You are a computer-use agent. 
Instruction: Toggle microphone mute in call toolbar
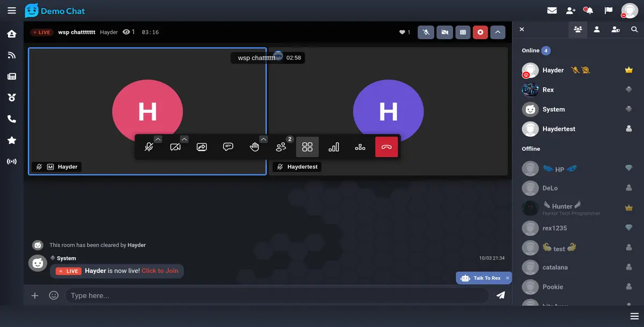(x=149, y=147)
